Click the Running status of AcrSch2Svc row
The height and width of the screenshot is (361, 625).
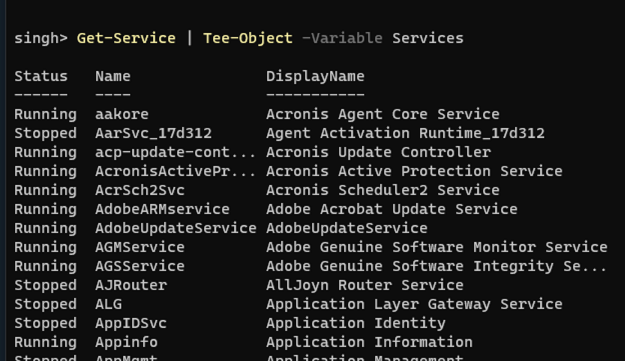(45, 190)
